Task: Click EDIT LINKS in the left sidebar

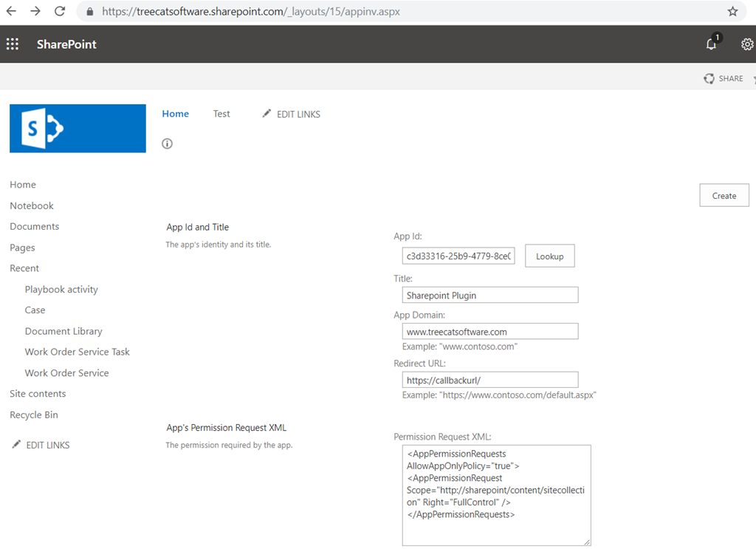Action: point(47,445)
